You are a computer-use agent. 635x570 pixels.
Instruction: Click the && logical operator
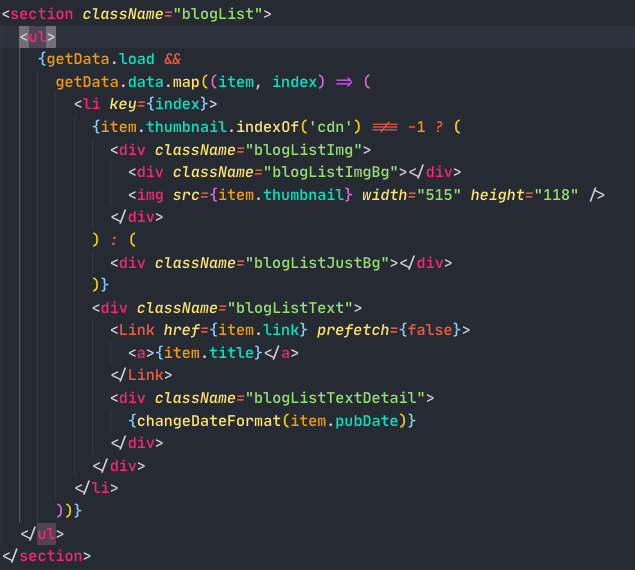click(173, 59)
